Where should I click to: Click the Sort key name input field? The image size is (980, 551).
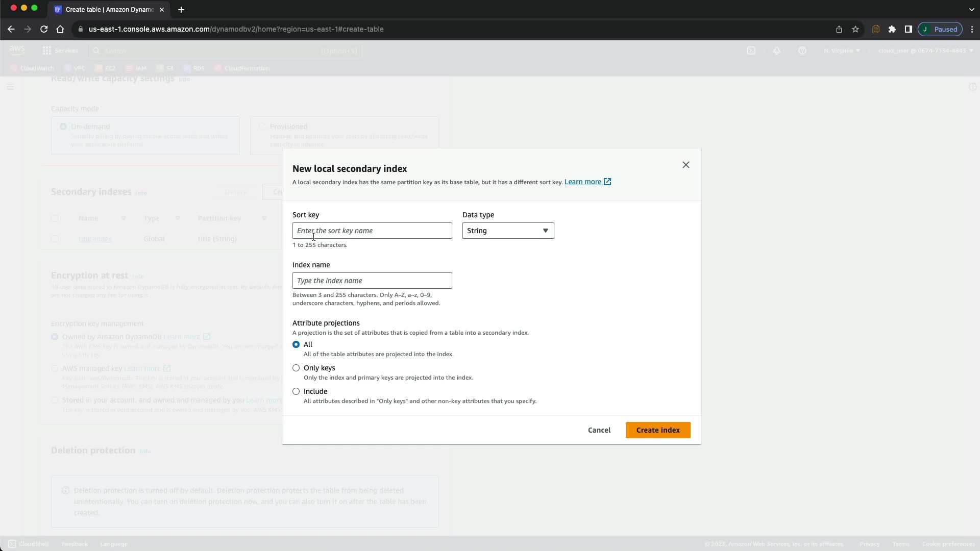pyautogui.click(x=372, y=231)
